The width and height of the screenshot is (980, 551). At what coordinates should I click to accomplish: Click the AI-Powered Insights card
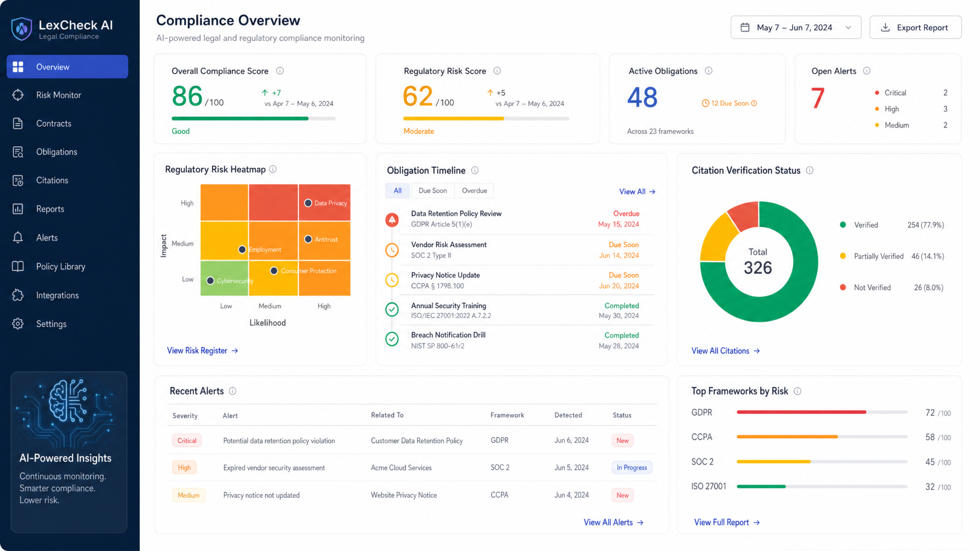[x=69, y=452]
